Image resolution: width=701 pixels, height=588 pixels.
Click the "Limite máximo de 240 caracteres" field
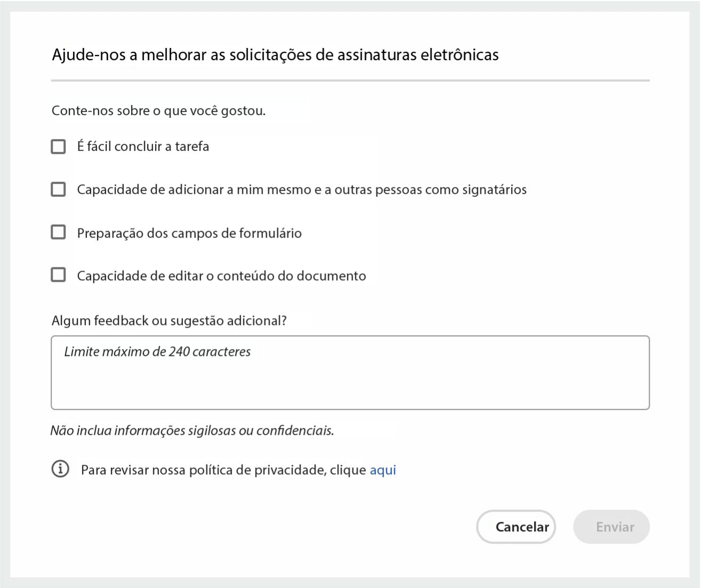pos(350,372)
